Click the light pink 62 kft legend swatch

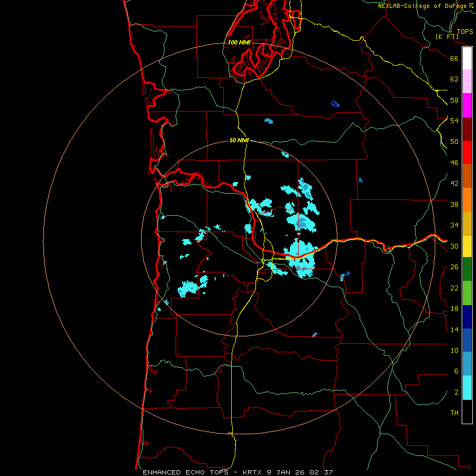pos(467,81)
